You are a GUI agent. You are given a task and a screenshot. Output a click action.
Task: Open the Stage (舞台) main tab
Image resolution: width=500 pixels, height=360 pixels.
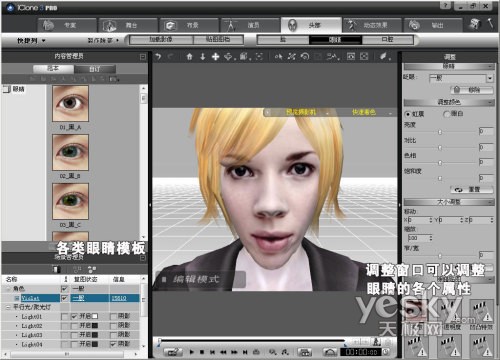pyautogui.click(x=128, y=25)
